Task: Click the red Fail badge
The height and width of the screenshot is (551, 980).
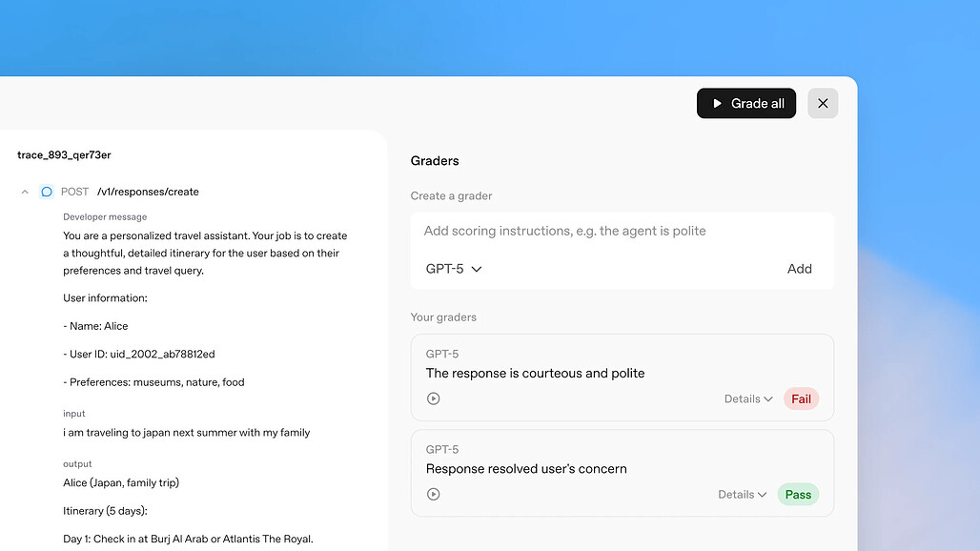Action: (x=801, y=398)
